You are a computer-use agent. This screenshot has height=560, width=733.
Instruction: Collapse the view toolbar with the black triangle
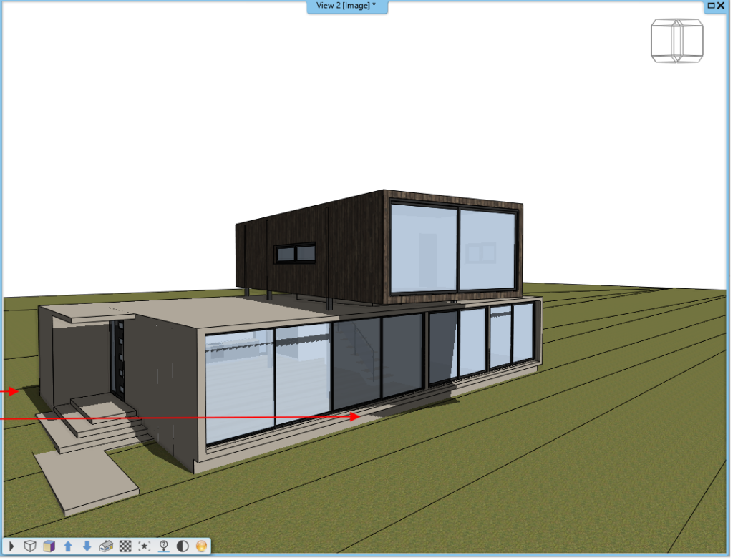coord(11,547)
